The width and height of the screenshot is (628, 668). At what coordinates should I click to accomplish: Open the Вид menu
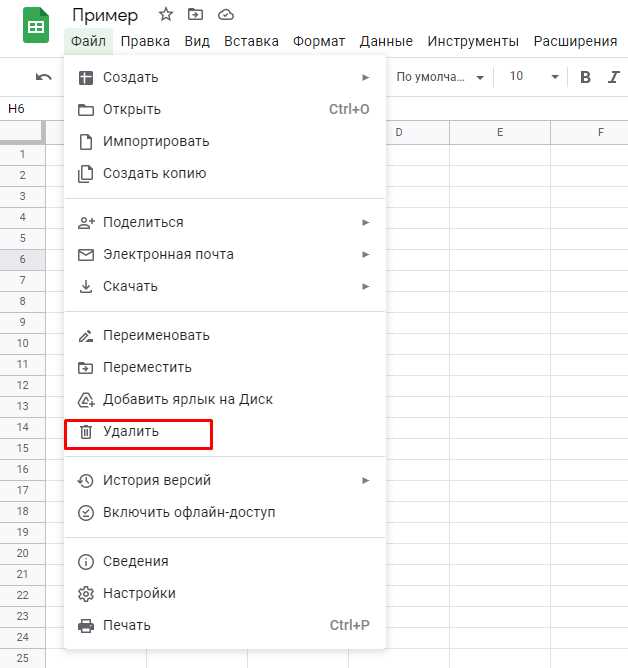coord(197,41)
